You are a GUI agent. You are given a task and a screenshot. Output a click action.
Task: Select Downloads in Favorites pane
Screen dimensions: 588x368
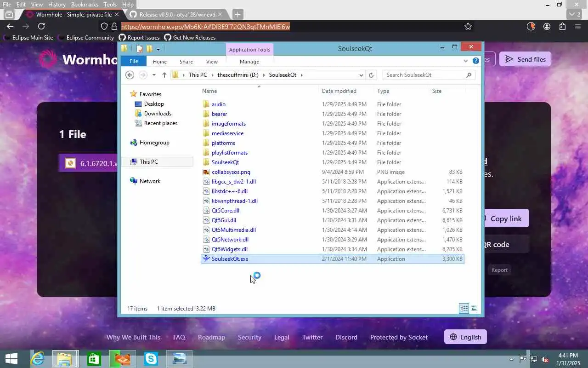pos(158,114)
